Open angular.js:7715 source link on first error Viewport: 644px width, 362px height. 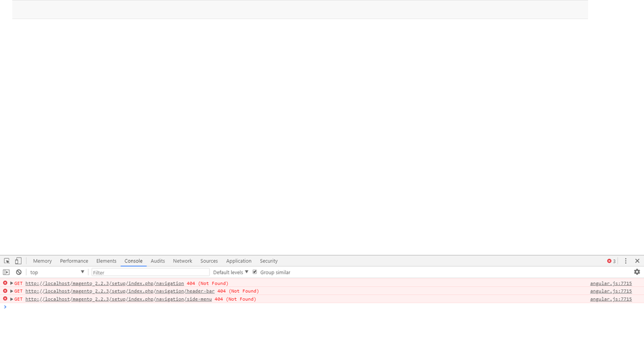coord(610,283)
